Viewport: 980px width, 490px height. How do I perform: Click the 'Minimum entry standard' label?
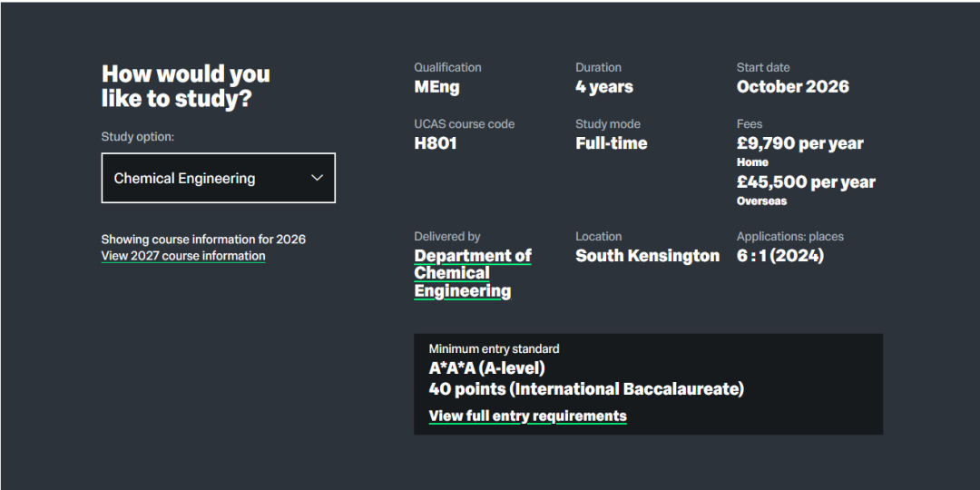(x=494, y=348)
